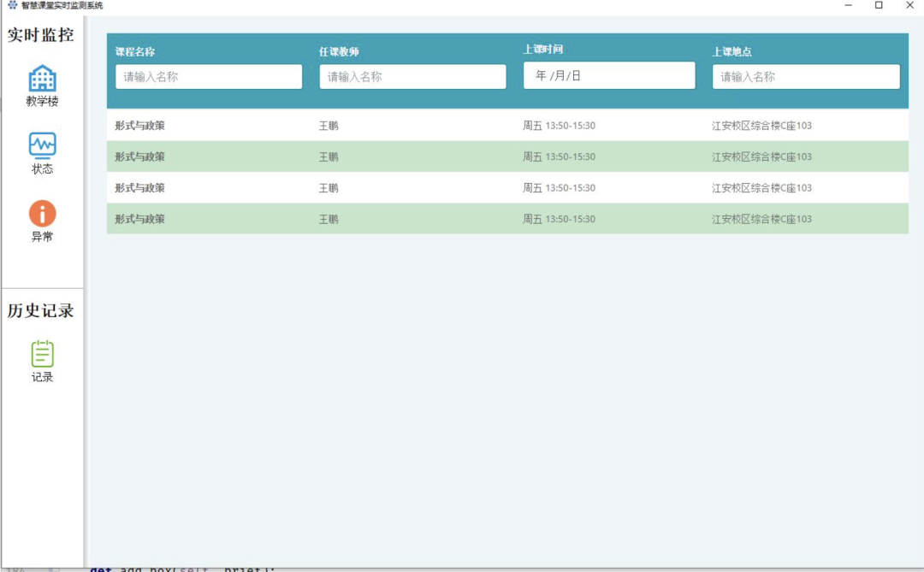Click the 上课地点 column label

(731, 52)
